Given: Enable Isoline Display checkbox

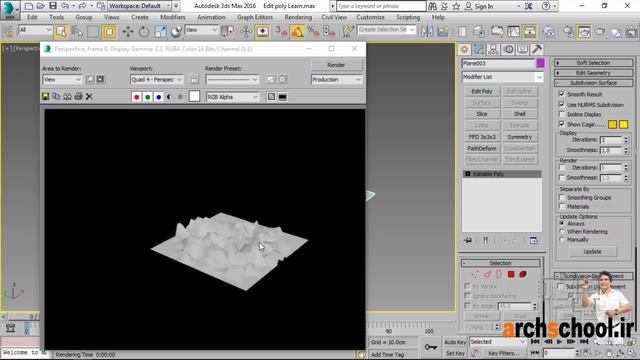Looking at the screenshot, I should (562, 114).
